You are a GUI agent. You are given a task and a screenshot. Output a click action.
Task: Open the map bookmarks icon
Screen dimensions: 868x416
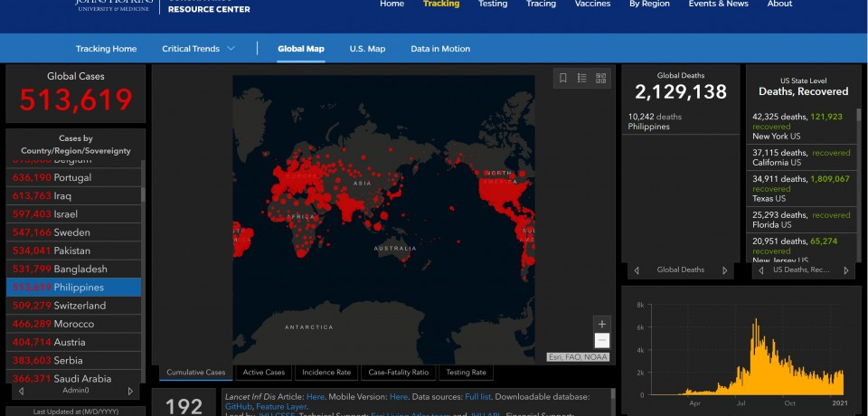pyautogui.click(x=563, y=79)
